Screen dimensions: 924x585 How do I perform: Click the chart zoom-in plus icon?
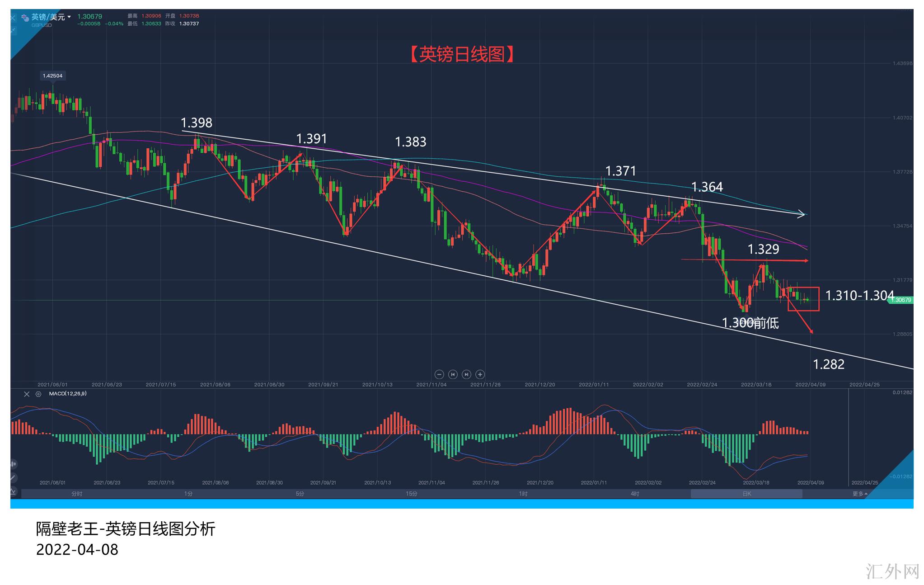click(x=480, y=374)
